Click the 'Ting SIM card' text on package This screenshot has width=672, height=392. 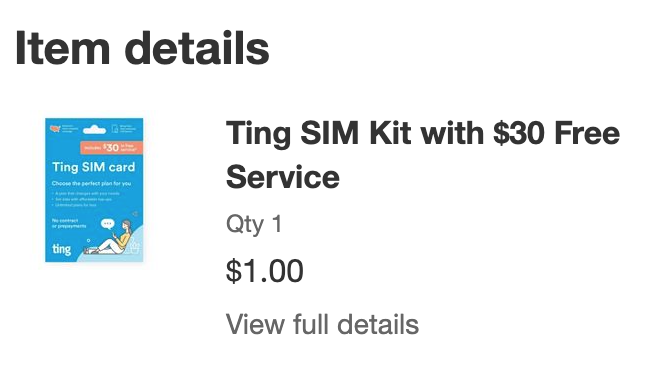pyautogui.click(x=93, y=167)
